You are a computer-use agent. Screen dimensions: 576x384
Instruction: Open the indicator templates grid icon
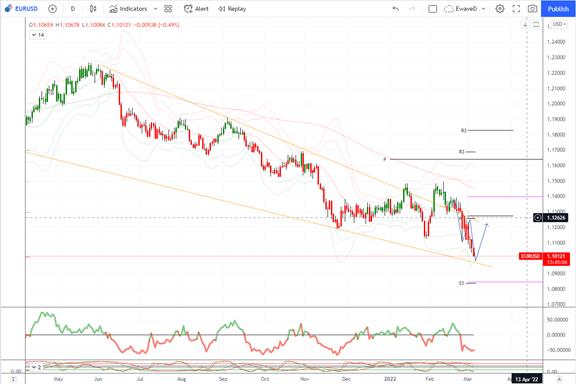[x=168, y=9]
